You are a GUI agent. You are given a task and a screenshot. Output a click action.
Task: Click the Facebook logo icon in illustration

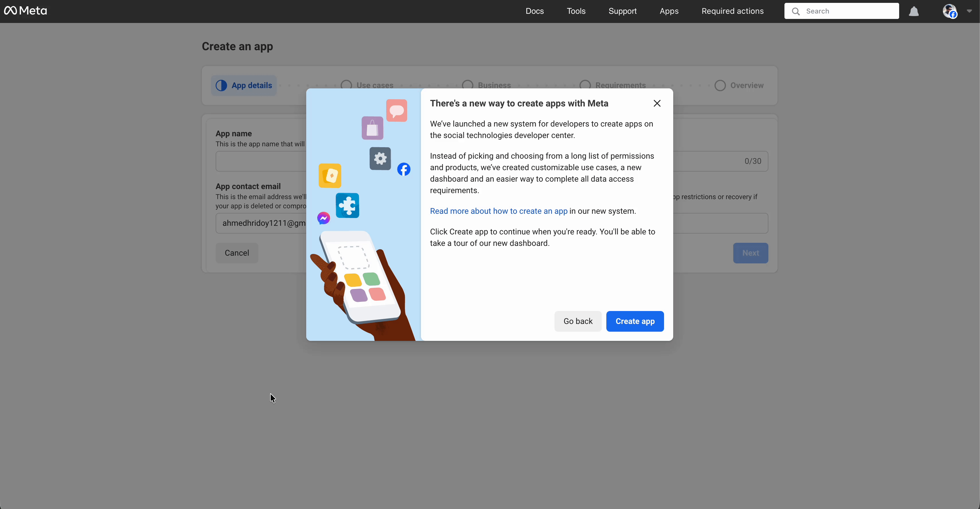[404, 169]
